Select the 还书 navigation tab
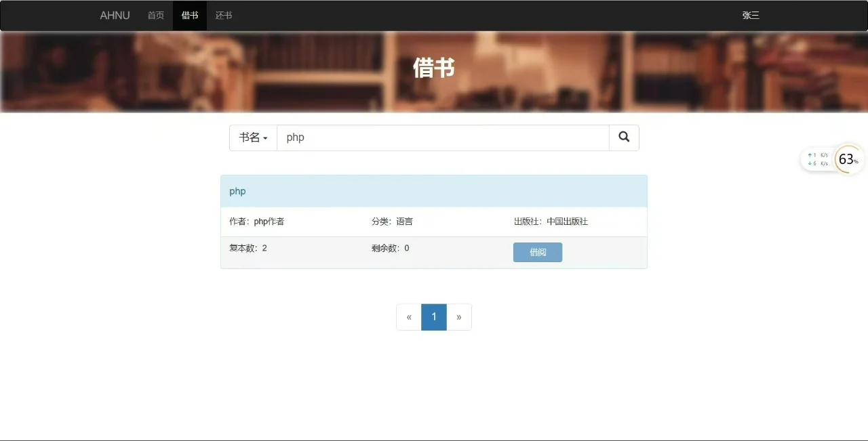This screenshot has width=868, height=441. point(224,15)
